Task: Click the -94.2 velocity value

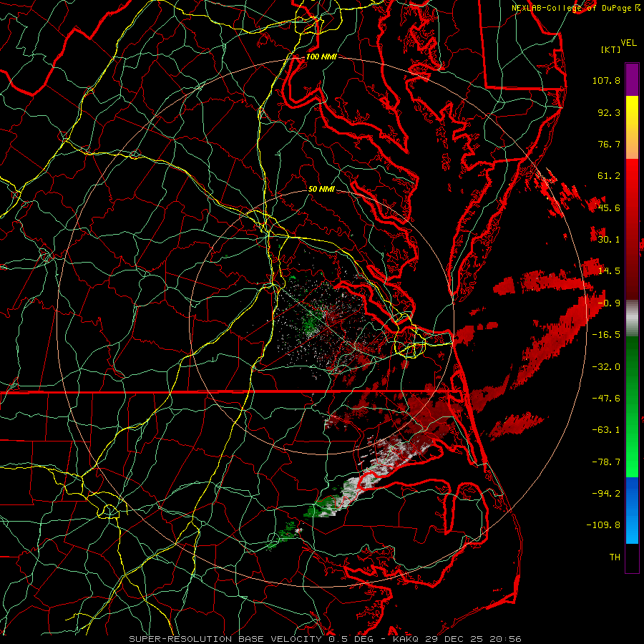Action: [x=606, y=493]
